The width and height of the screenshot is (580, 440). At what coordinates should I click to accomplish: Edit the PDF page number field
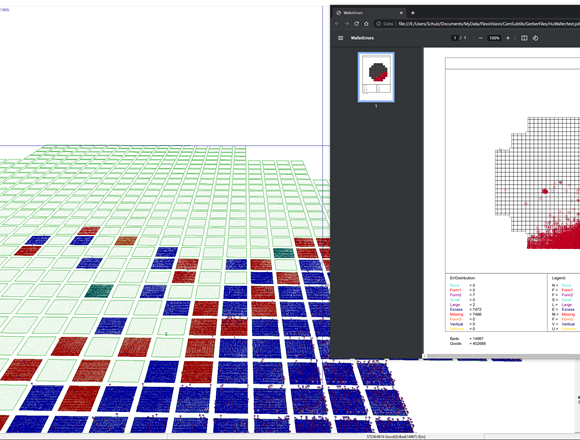coord(455,38)
